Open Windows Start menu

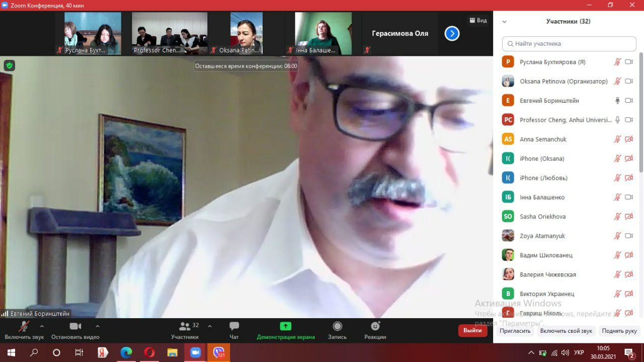pos(11,352)
